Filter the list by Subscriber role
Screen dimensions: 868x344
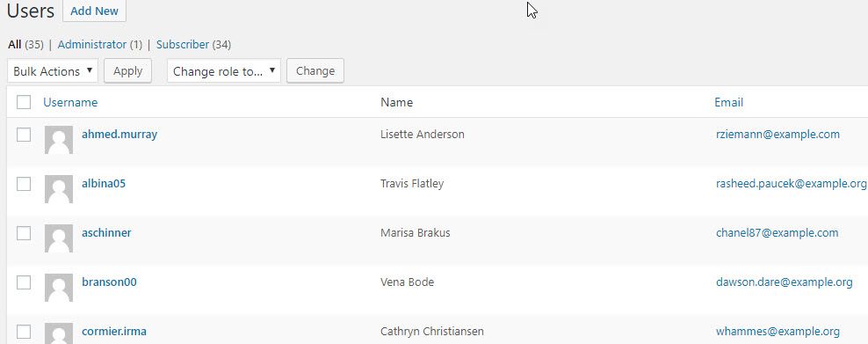(183, 44)
